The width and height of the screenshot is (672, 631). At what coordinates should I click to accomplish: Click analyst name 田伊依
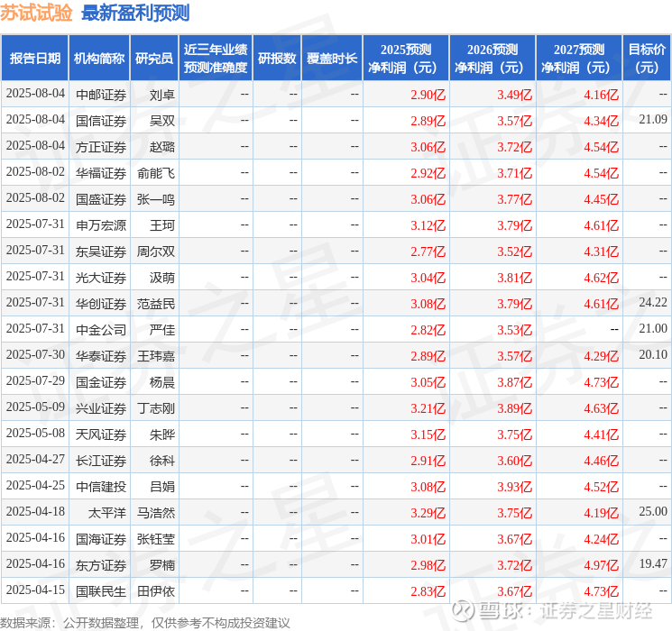(156, 591)
